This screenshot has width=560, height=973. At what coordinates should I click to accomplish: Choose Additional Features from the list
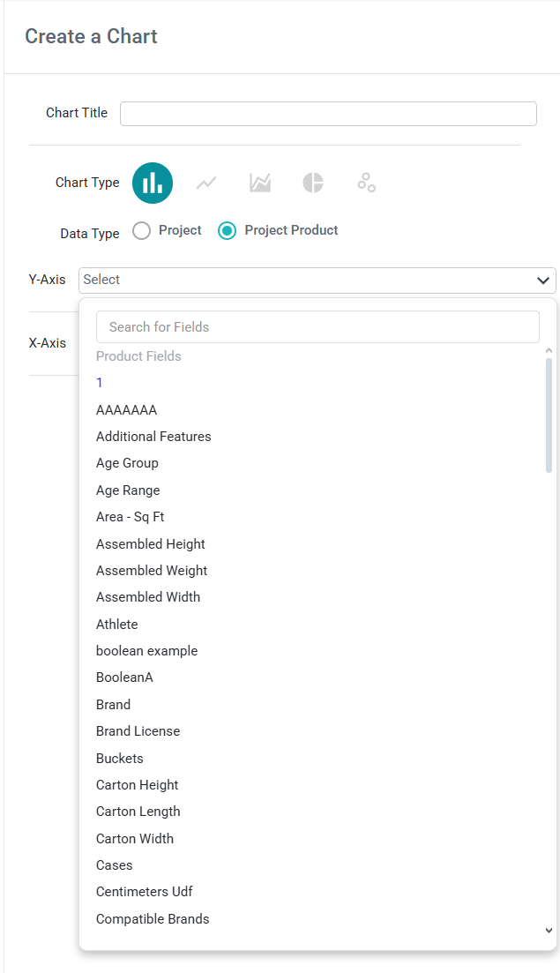point(153,437)
